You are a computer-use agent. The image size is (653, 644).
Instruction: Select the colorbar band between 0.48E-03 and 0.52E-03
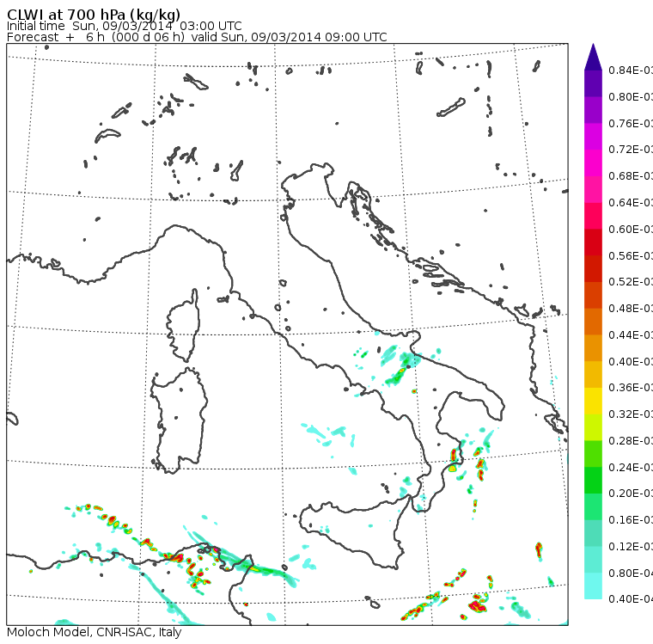[593, 295]
